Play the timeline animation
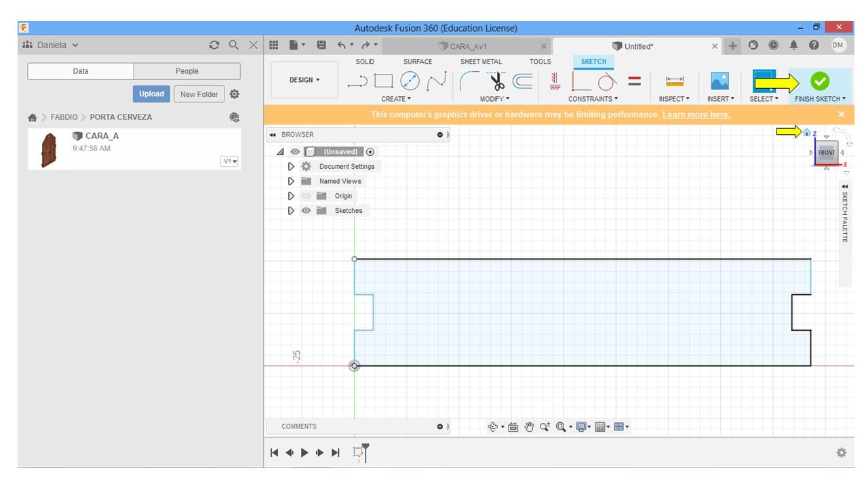This screenshot has width=868, height=488. tap(304, 453)
